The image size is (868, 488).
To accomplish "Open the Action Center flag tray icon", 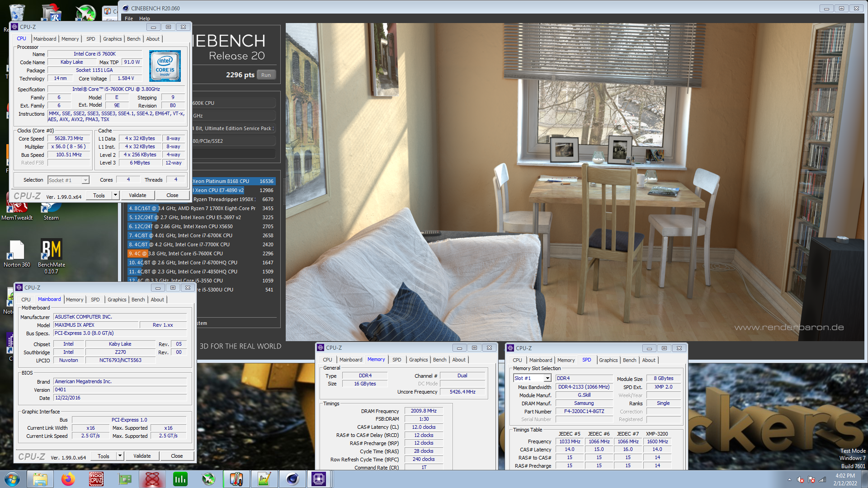I will click(811, 479).
